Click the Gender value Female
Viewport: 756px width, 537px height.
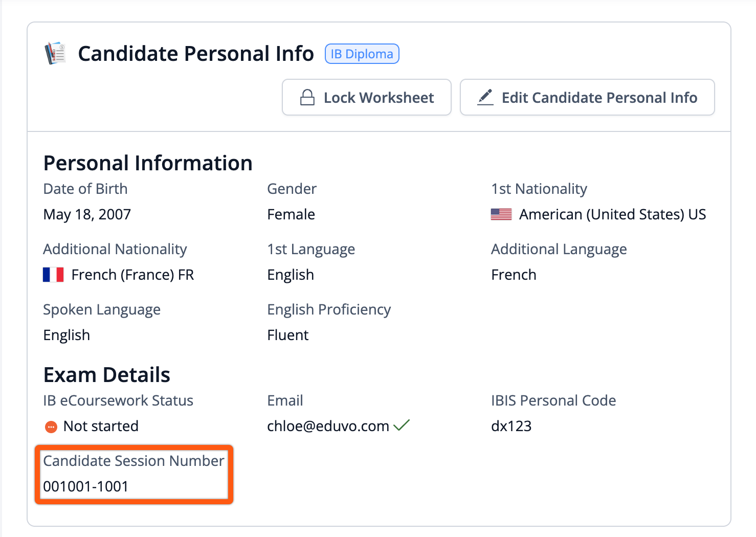pyautogui.click(x=291, y=214)
